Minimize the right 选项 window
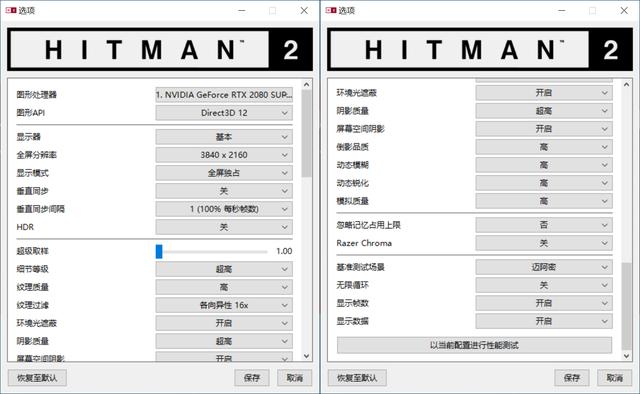Image resolution: width=640 pixels, height=394 pixels. 562,11
